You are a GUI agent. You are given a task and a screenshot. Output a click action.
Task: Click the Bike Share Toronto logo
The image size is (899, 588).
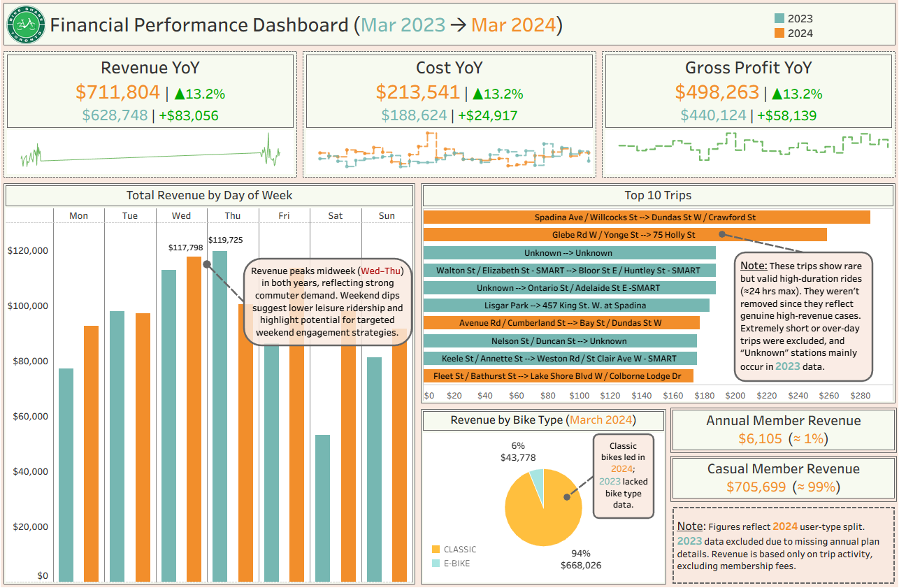[26, 25]
